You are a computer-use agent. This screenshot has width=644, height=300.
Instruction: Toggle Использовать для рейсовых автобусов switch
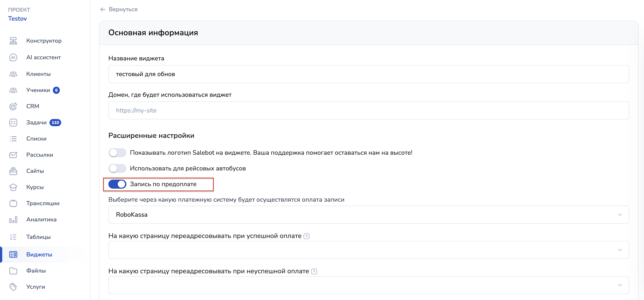[117, 168]
